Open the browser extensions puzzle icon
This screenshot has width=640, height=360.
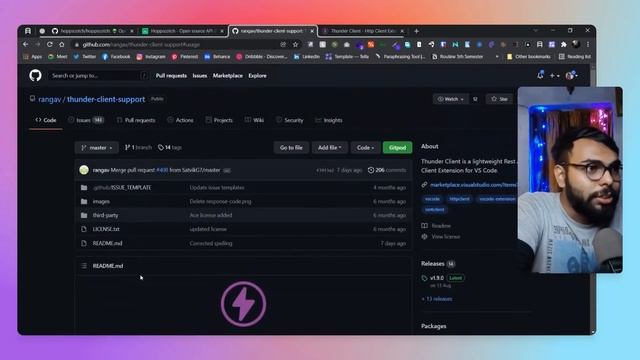click(x=564, y=44)
